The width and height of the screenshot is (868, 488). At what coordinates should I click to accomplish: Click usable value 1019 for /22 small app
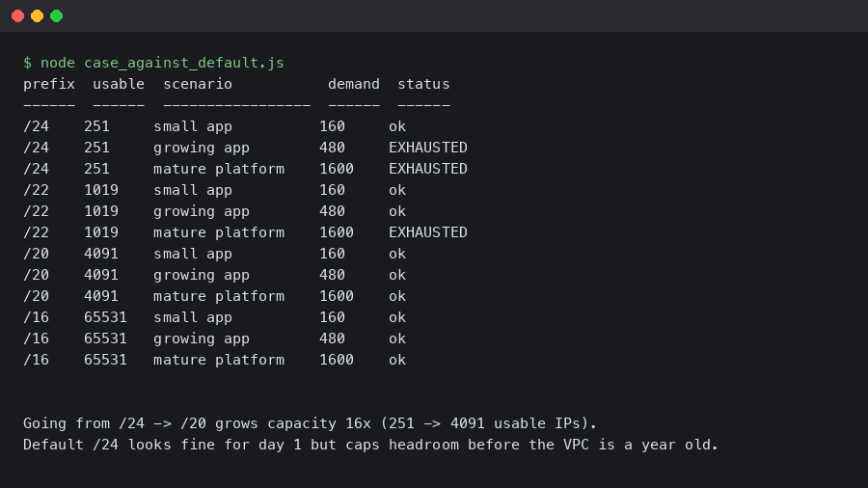tap(101, 190)
